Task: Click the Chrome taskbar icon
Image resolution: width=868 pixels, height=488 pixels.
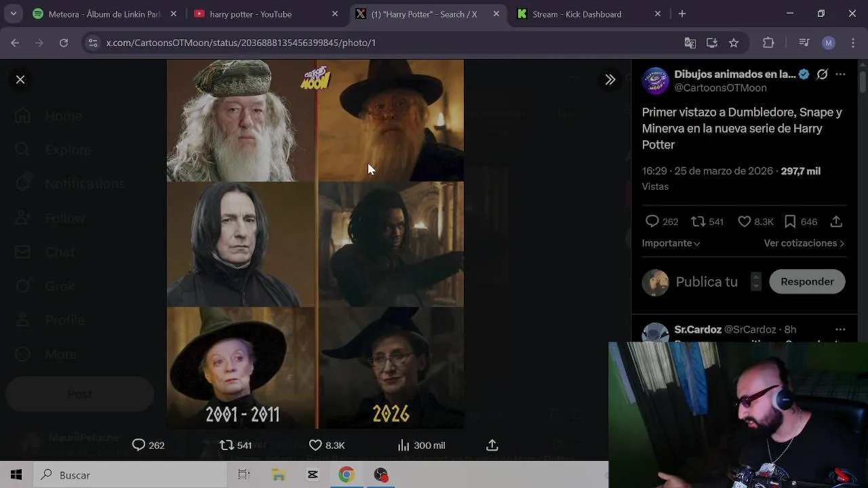Action: coord(347,474)
